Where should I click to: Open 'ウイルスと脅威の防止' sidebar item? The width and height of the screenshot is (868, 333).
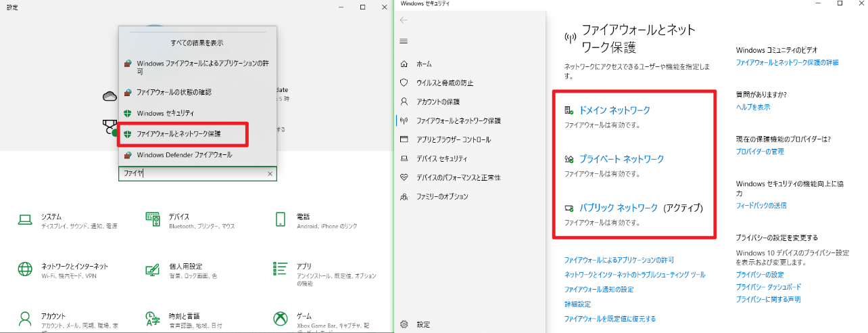[445, 83]
